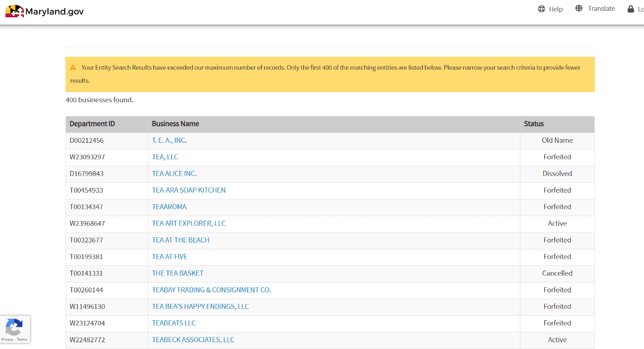Open the Help lifebuoy icon

coord(541,9)
